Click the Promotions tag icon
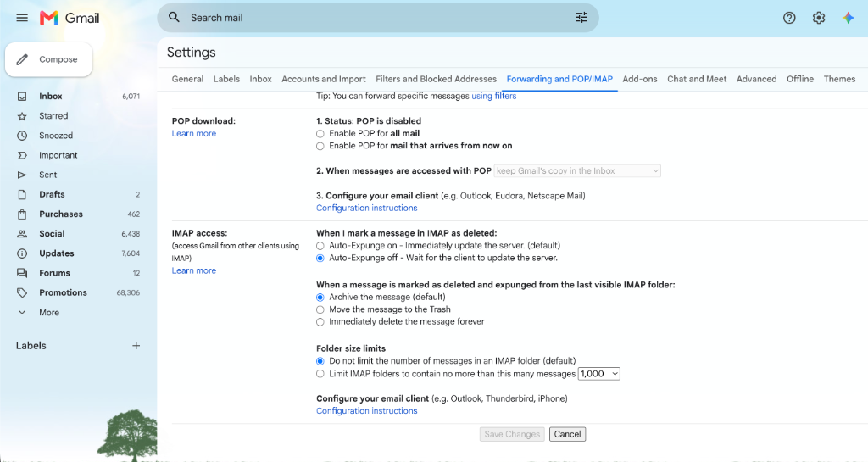 [x=22, y=292]
